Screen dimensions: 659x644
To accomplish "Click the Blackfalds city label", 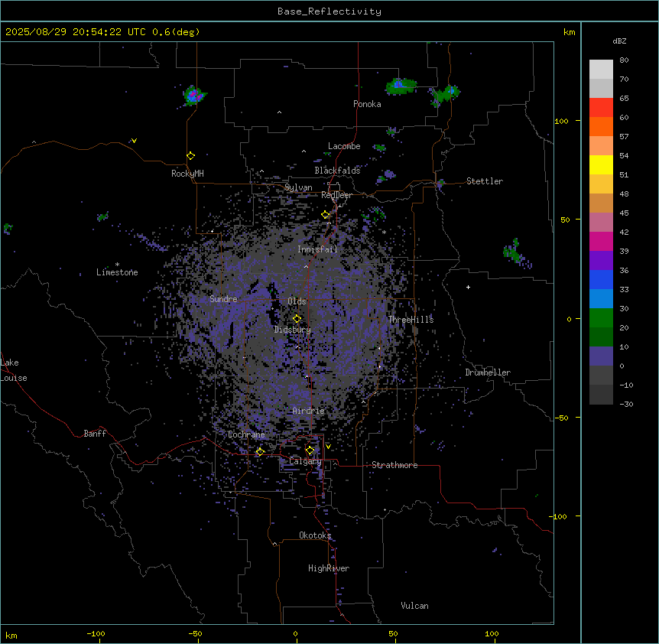I will 337,171.
